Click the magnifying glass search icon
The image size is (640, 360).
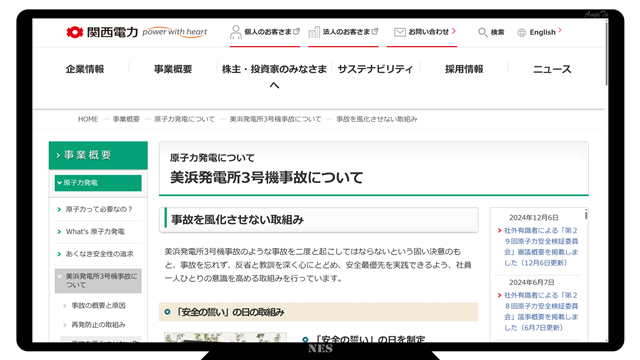point(482,32)
